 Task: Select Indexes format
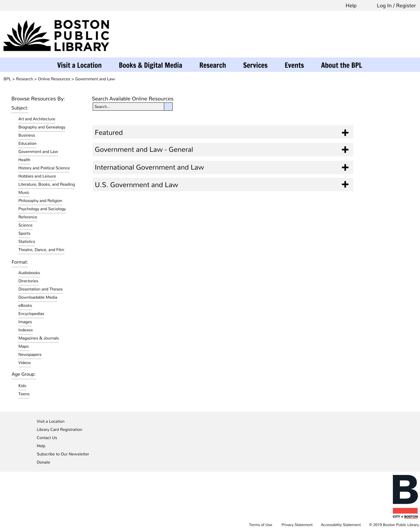[25, 330]
